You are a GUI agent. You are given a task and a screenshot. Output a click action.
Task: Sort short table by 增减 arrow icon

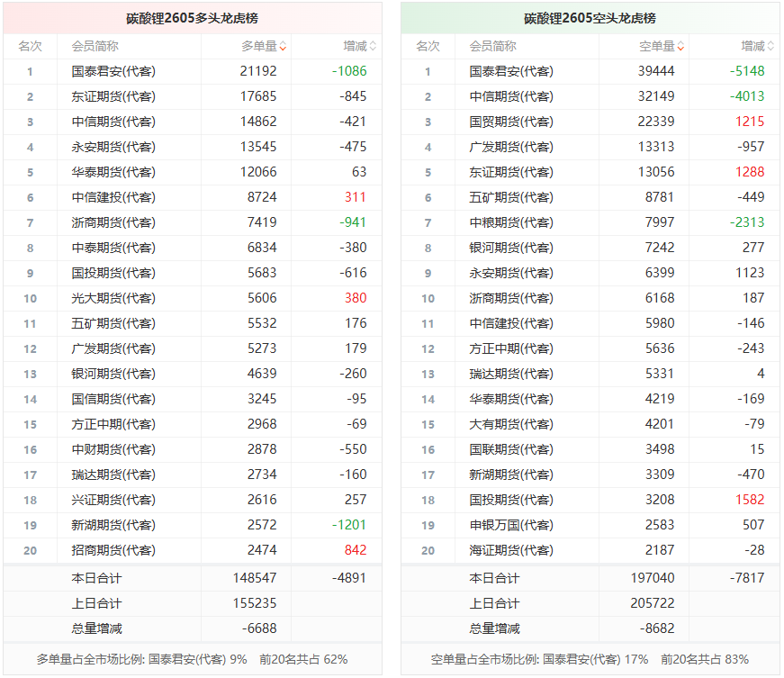click(x=770, y=47)
